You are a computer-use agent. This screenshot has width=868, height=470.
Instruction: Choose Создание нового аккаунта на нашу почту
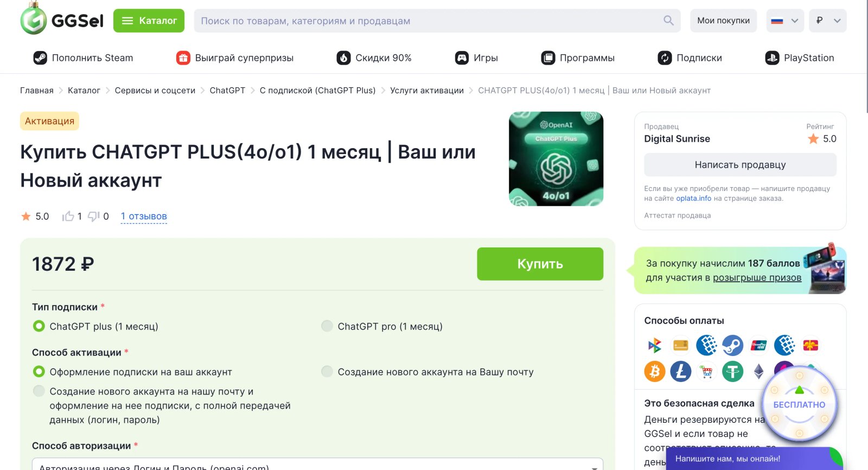click(162, 405)
